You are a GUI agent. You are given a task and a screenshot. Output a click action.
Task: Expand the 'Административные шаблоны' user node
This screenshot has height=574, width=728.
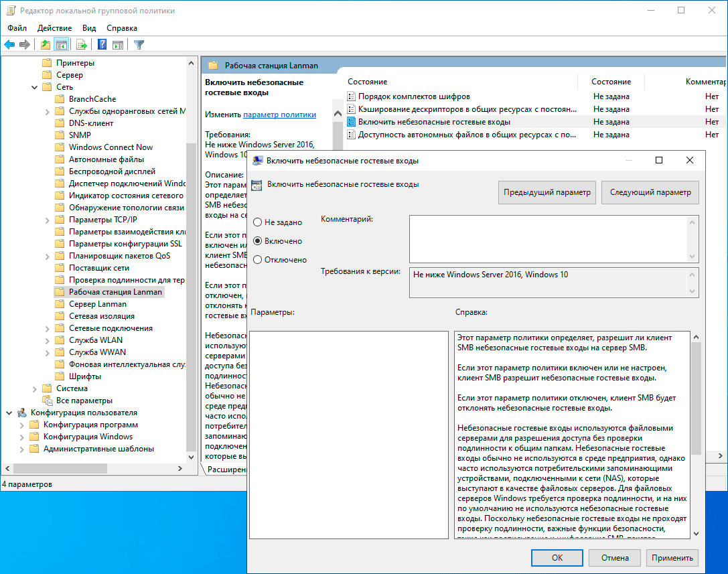pos(22,449)
